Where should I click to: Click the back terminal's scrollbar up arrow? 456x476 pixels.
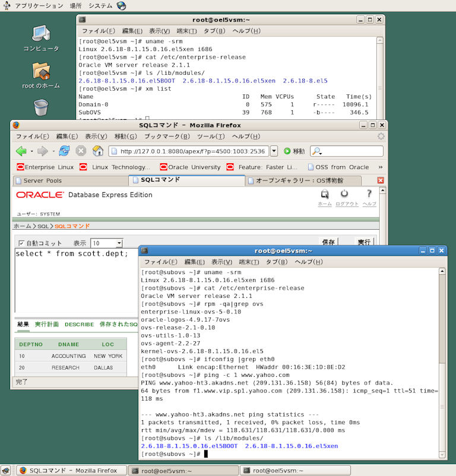click(x=380, y=40)
